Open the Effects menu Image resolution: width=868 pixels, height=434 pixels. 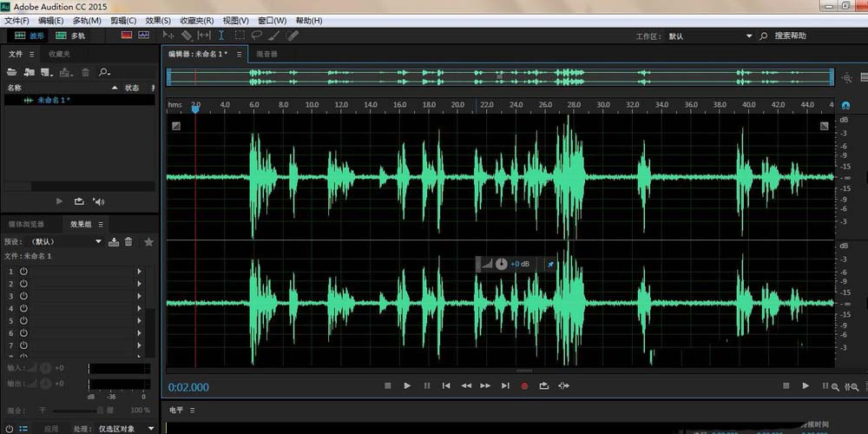point(158,20)
